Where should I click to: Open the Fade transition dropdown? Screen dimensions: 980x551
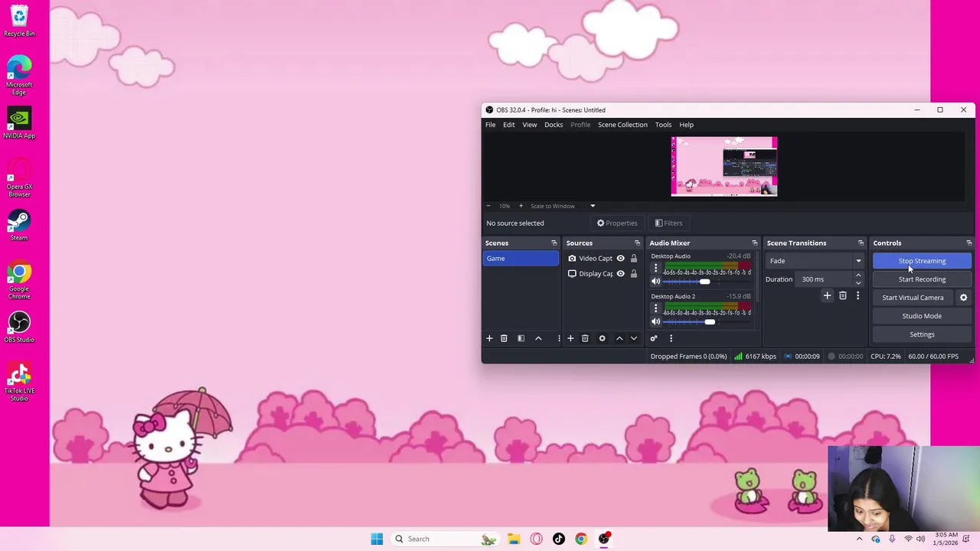(x=815, y=261)
